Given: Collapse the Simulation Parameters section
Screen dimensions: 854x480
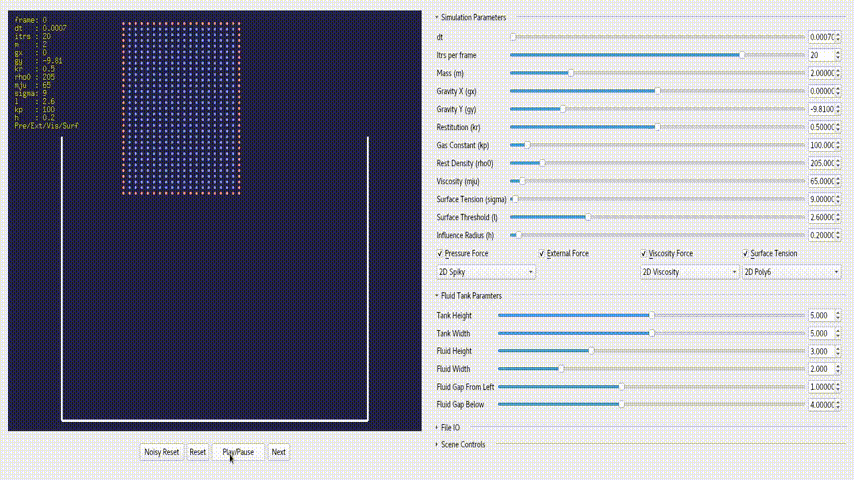Looking at the screenshot, I should pos(473,17).
